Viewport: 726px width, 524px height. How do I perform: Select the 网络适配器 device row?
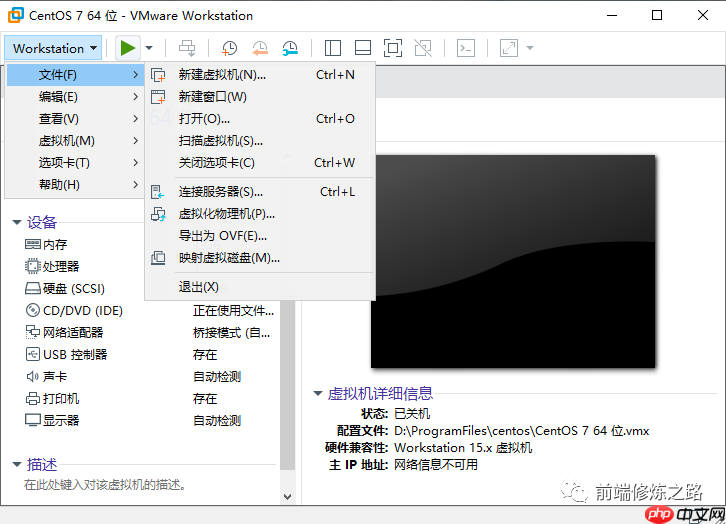coord(151,332)
